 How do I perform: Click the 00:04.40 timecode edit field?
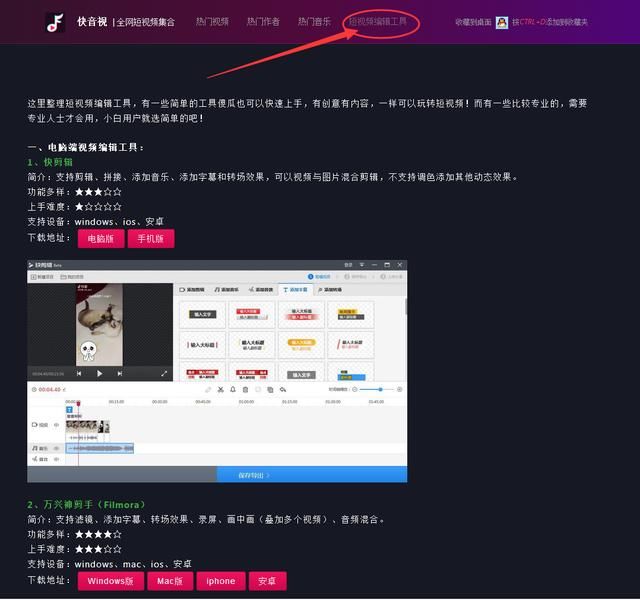point(49,389)
